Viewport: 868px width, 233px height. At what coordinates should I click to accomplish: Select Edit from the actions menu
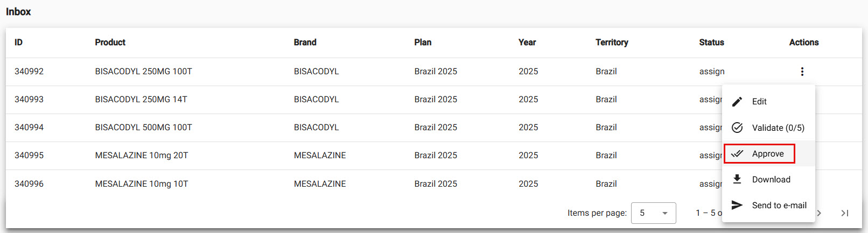(759, 102)
